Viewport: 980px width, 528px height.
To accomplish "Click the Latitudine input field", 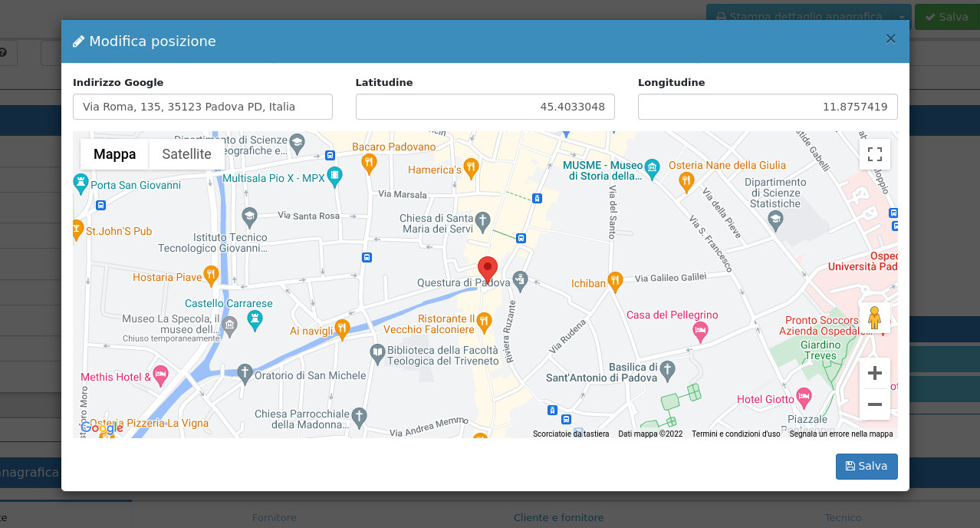I will (485, 107).
